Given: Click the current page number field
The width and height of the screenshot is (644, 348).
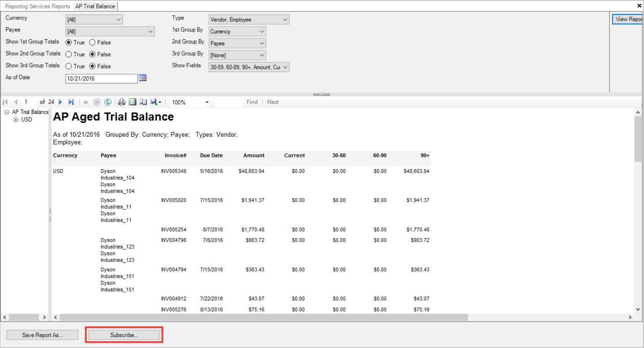Looking at the screenshot, I should pyautogui.click(x=29, y=102).
